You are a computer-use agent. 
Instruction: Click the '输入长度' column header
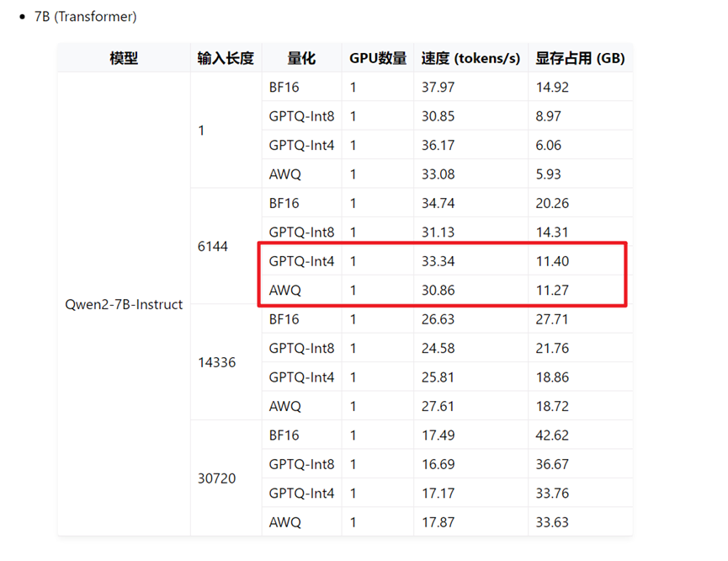[x=226, y=58]
